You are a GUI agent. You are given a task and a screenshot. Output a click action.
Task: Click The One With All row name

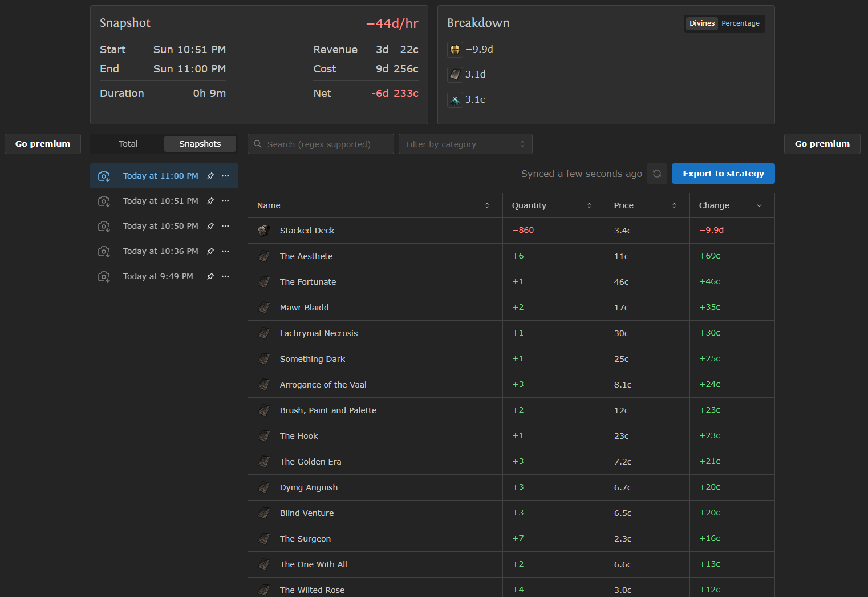tap(313, 564)
